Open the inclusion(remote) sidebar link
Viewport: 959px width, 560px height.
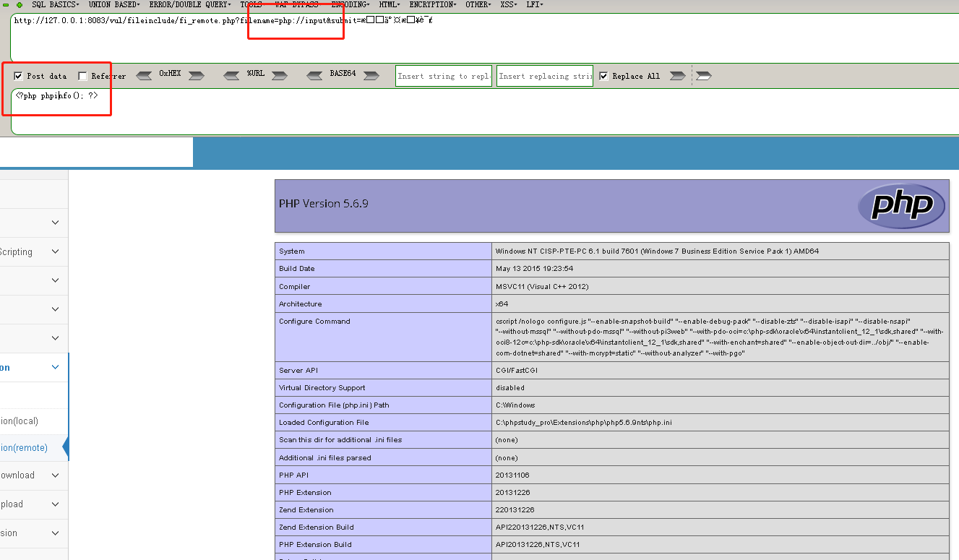[24, 447]
